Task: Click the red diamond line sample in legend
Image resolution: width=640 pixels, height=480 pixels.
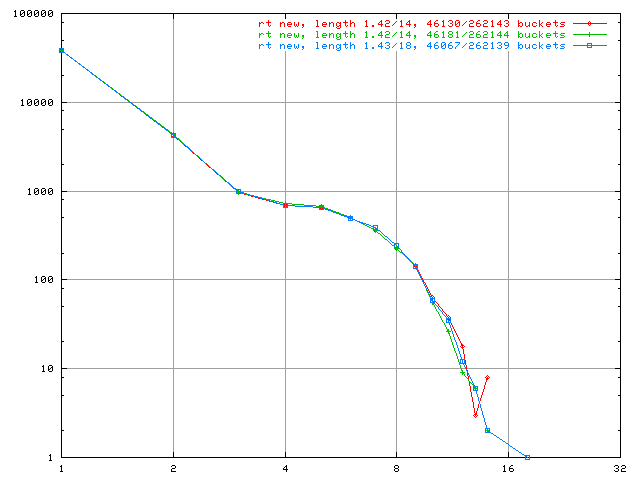Action: 589,24
